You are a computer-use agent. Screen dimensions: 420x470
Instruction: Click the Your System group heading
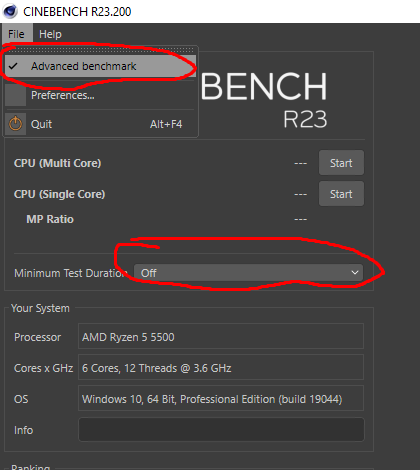click(x=40, y=308)
